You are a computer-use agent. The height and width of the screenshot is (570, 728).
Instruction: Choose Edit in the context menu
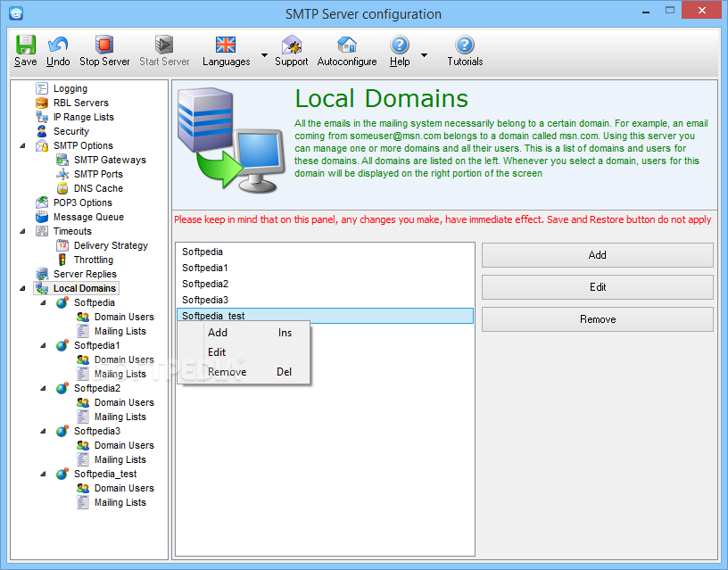coord(244,352)
